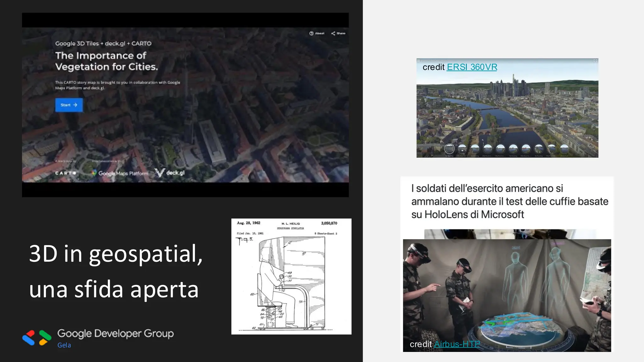The height and width of the screenshot is (362, 644).
Task: Follow the Airbus-HTP credit link
Action: pyautogui.click(x=457, y=344)
